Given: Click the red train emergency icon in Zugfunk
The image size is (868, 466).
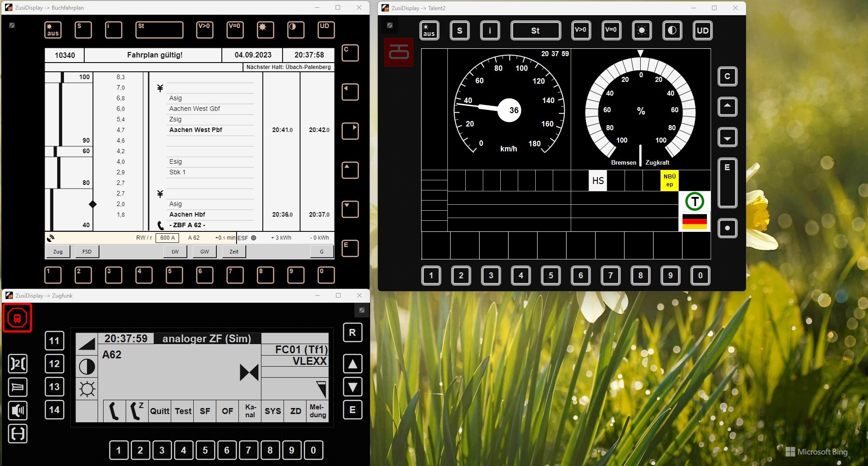Looking at the screenshot, I should click(x=17, y=318).
